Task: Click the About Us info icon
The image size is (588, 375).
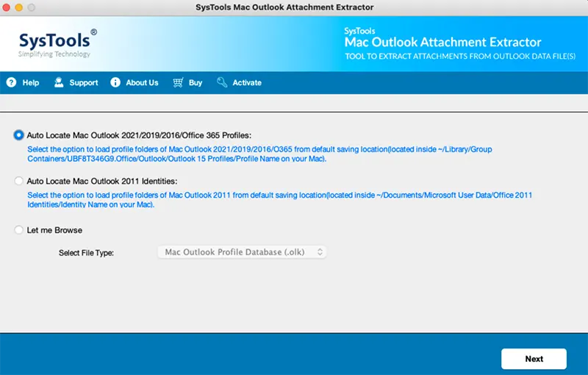Action: (115, 82)
